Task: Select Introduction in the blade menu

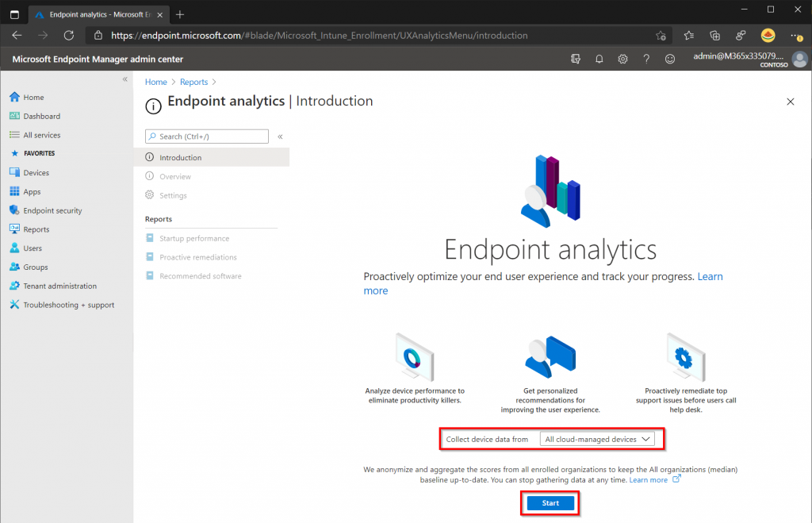Action: [x=211, y=157]
